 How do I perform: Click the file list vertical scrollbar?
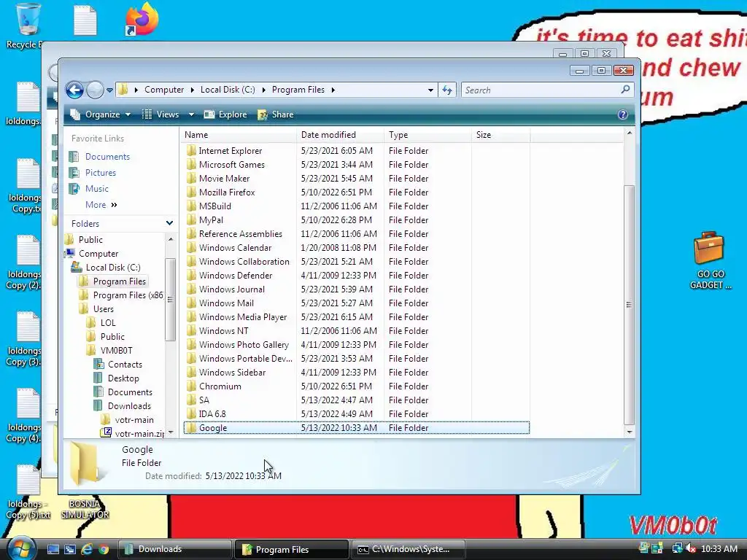630,304
